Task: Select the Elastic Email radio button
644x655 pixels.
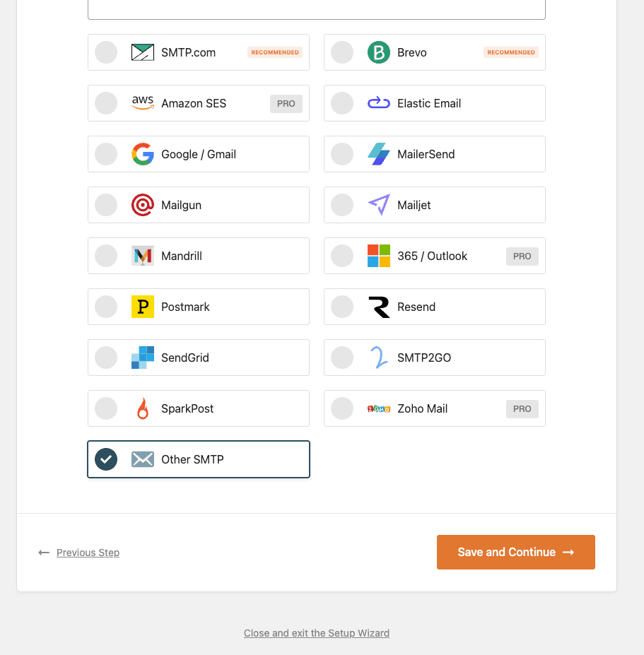Action: click(342, 103)
